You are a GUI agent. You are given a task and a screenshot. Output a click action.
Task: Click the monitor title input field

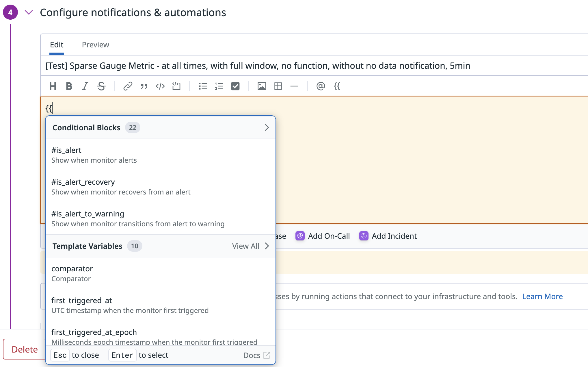click(x=258, y=66)
